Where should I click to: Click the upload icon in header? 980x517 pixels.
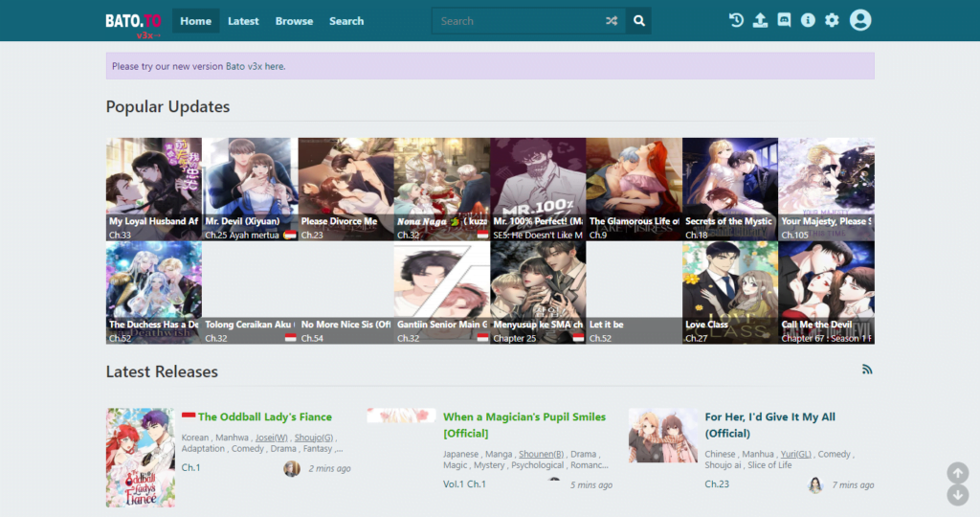(760, 20)
